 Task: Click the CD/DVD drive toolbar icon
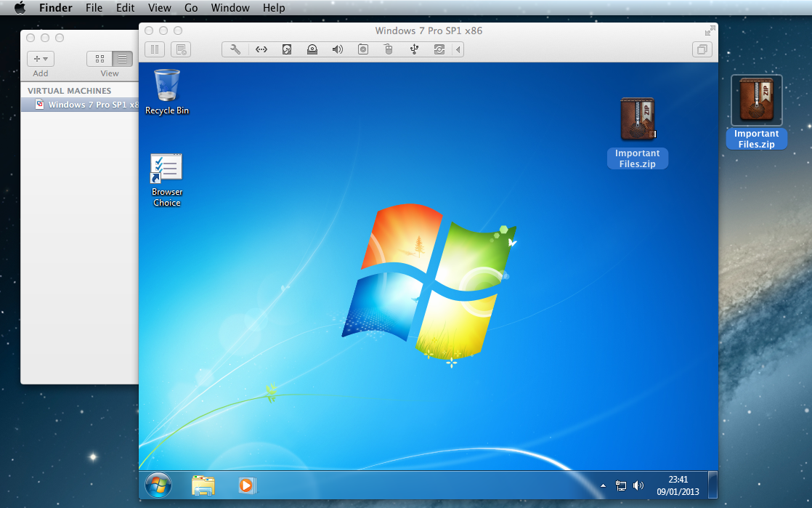[x=312, y=49]
